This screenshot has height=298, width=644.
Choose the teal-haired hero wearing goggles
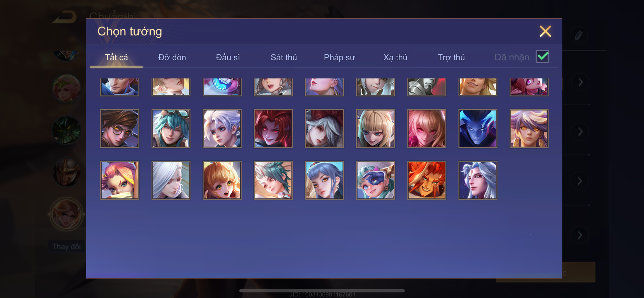pos(171,129)
